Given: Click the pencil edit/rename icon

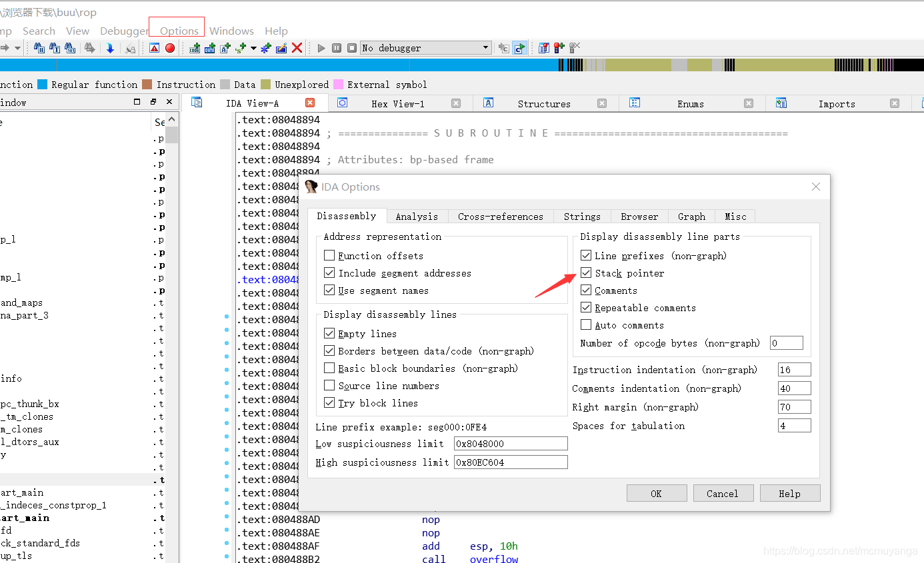Looking at the screenshot, I should coord(281,48).
